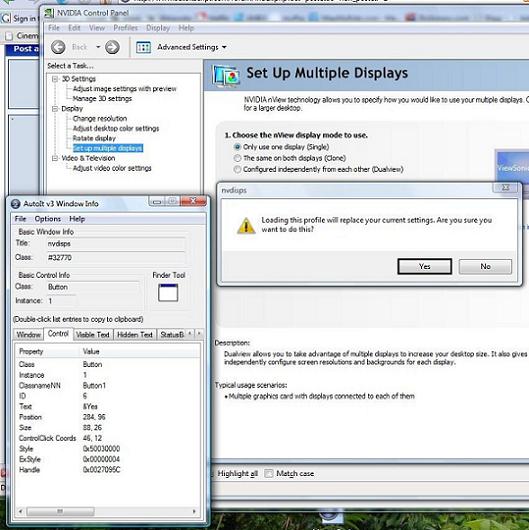Click Highlight all in the find bar
The image size is (529, 530).
coord(238,474)
